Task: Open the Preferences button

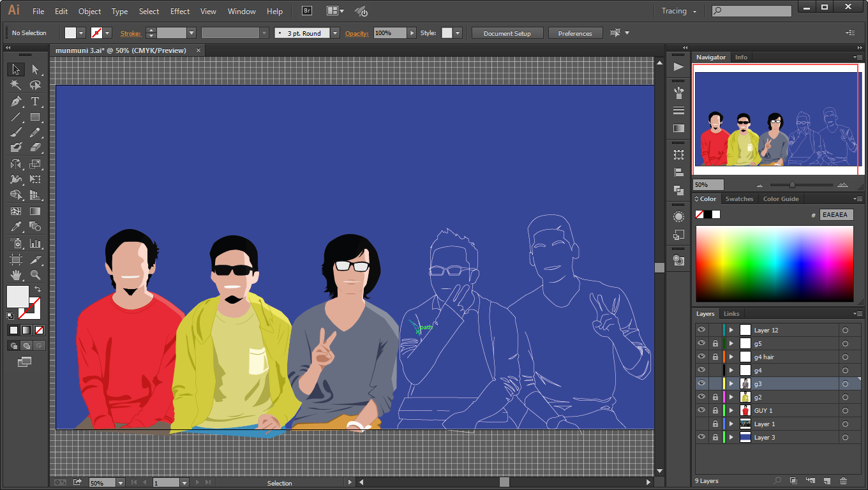Action: (x=574, y=33)
